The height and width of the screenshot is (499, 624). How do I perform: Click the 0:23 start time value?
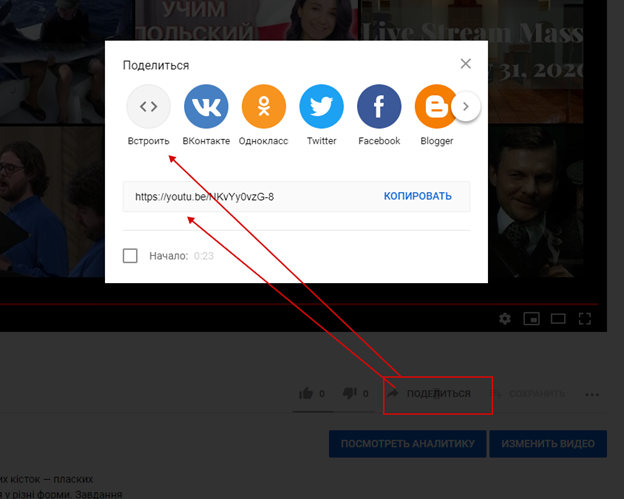[x=203, y=256]
